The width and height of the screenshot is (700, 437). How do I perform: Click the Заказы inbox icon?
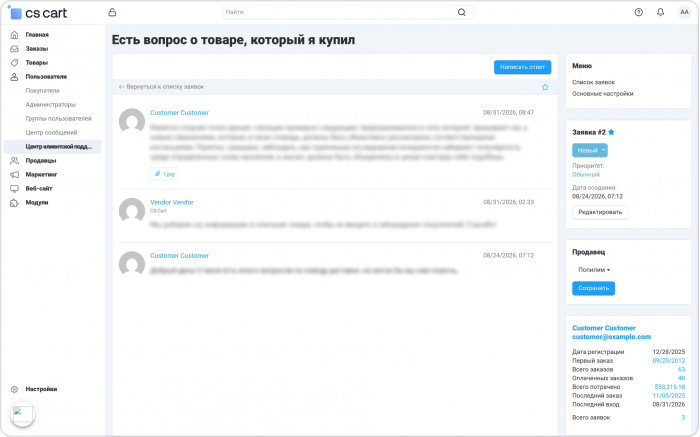[14, 49]
